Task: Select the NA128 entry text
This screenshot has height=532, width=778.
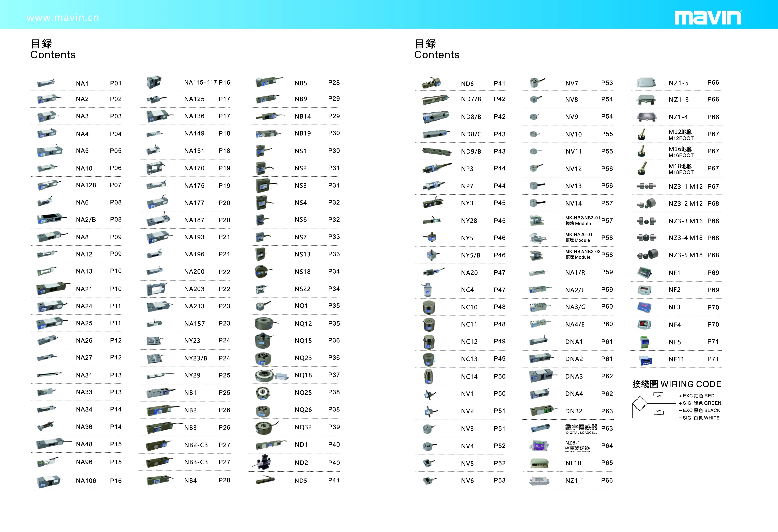Action: 86,185
